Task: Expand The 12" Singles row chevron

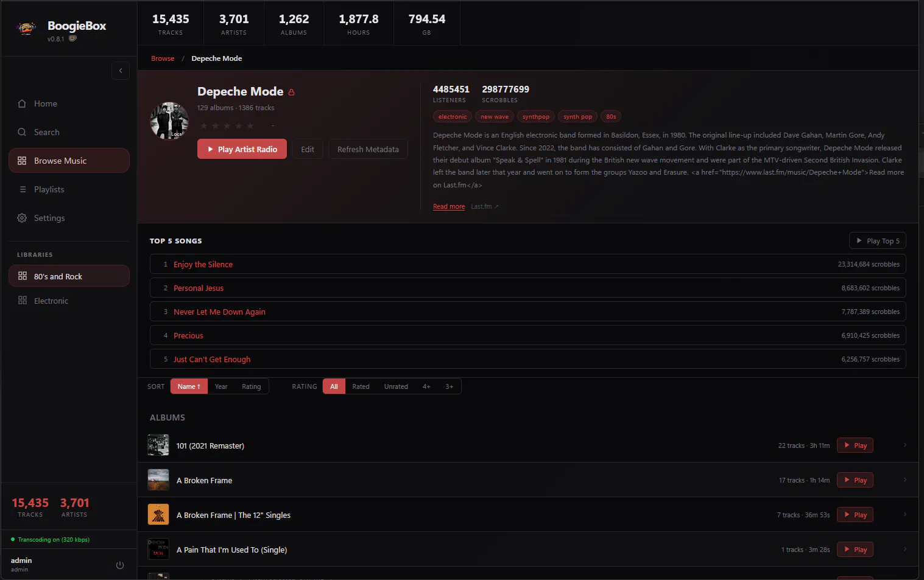Action: [x=905, y=515]
